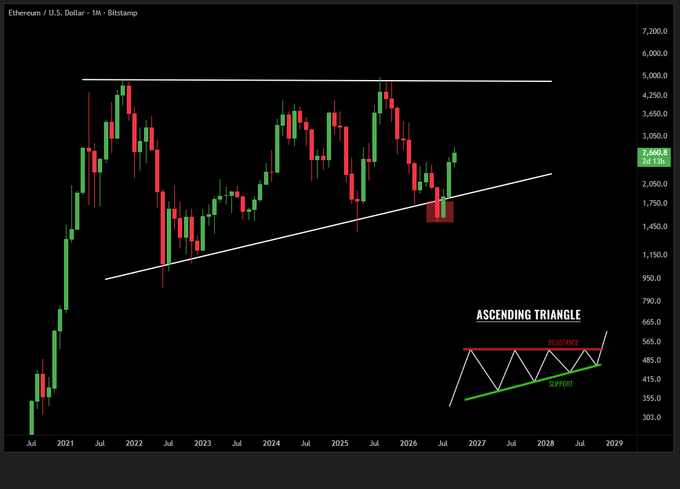Click the red RESISTANCE label in diagram
This screenshot has height=489, width=680.
pos(563,342)
